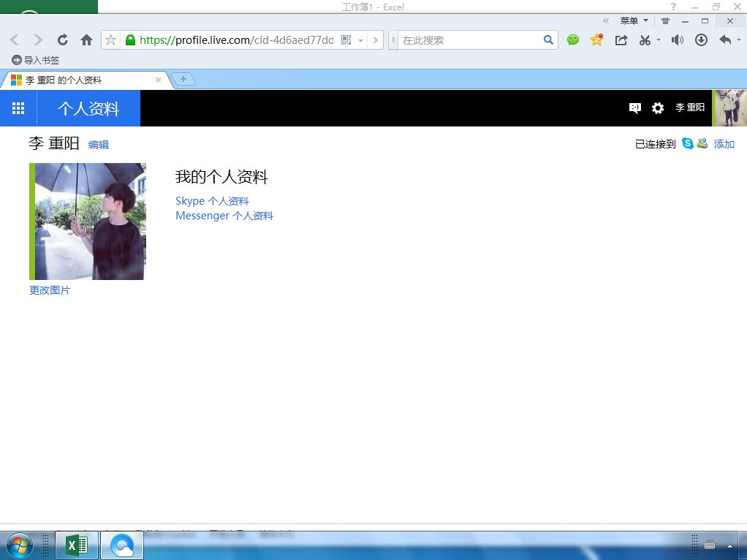The image size is (747, 560).
Task: Open a new tab with the plus button
Action: click(x=183, y=79)
